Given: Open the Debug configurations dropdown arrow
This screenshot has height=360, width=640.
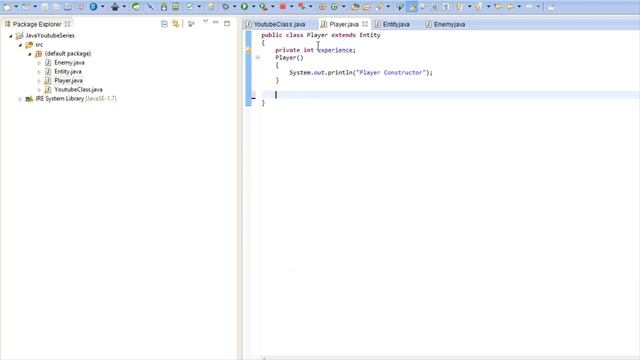Looking at the screenshot, I should [235, 7].
